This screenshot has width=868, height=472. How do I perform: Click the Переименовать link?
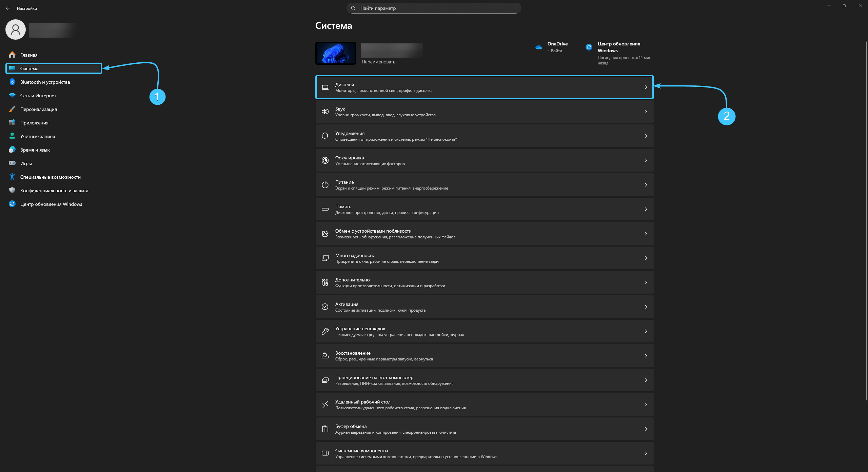378,62
